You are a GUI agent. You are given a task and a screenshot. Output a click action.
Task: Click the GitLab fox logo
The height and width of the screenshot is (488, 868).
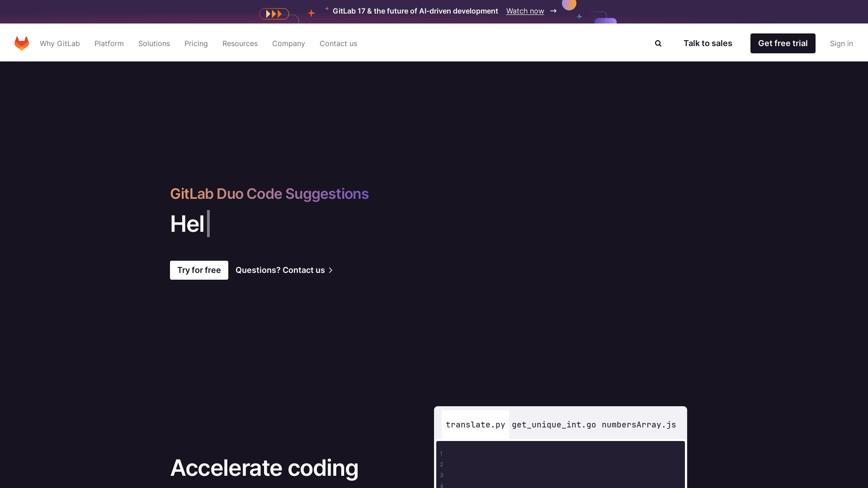(x=22, y=43)
